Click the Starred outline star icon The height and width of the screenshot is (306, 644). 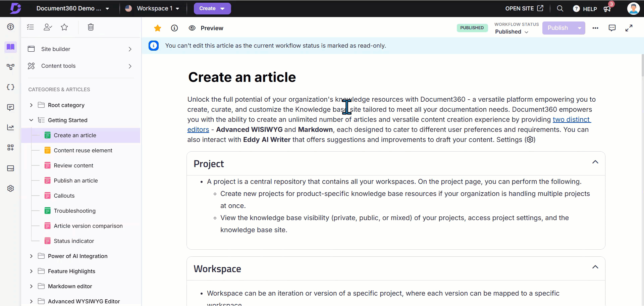(64, 27)
